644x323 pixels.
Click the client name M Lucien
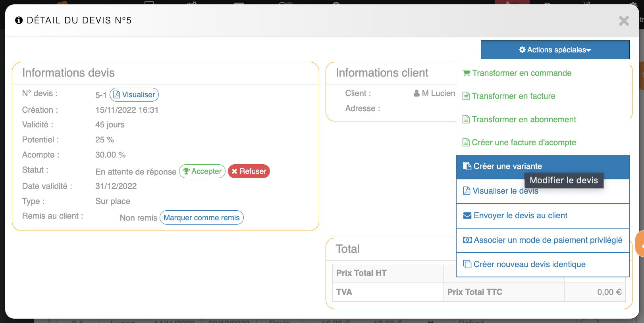coord(438,93)
